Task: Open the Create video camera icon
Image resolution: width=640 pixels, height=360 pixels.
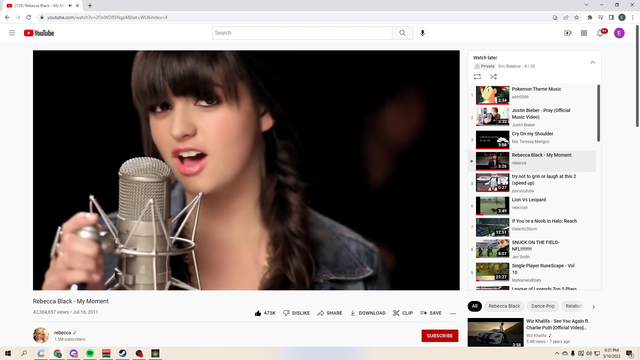Action: (568, 33)
